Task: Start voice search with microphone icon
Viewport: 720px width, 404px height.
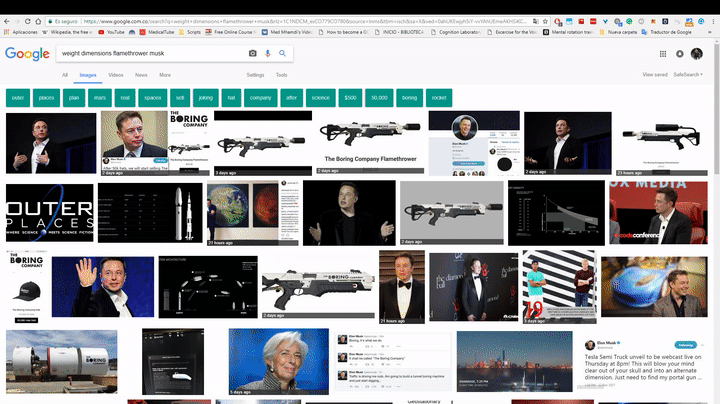Action: click(268, 53)
